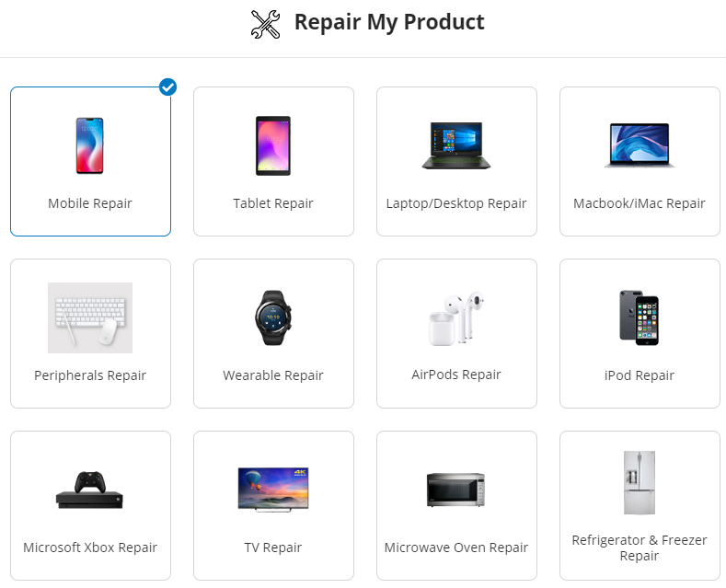Click the refrigerator image
Viewport: 726px width, 588px height.
point(639,482)
